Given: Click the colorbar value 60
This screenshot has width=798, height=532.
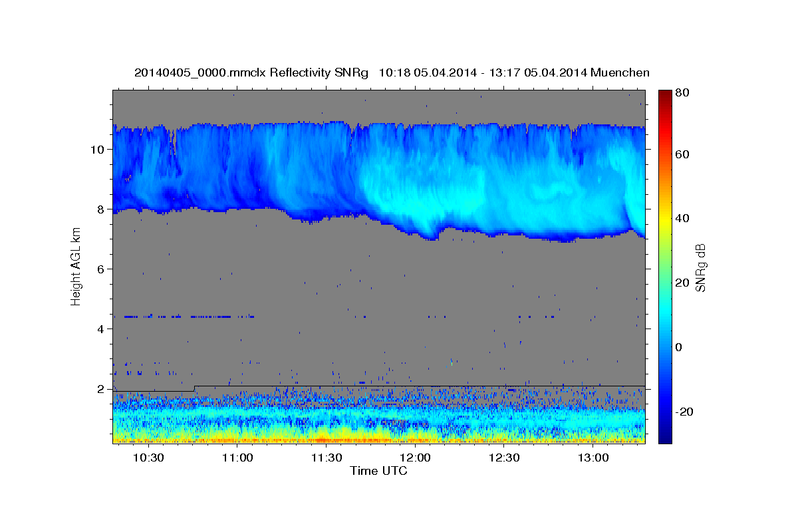Looking at the screenshot, I should coord(682,154).
